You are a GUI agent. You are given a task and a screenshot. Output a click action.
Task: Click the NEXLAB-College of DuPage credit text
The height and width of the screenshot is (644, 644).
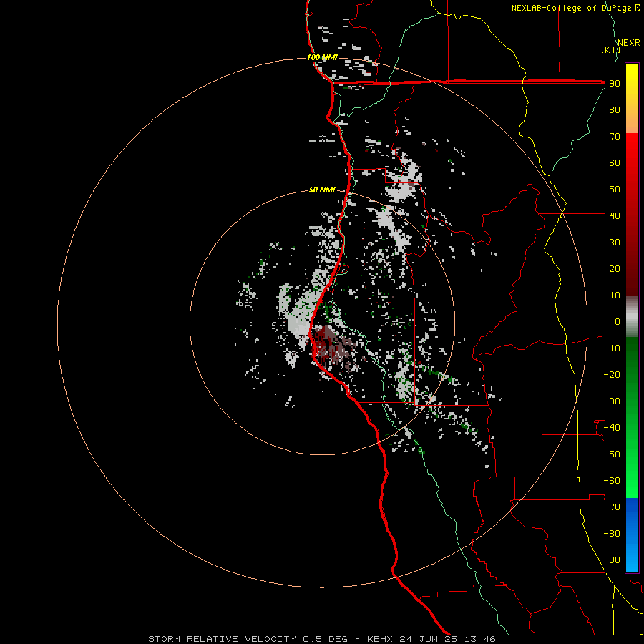pyautogui.click(x=571, y=8)
